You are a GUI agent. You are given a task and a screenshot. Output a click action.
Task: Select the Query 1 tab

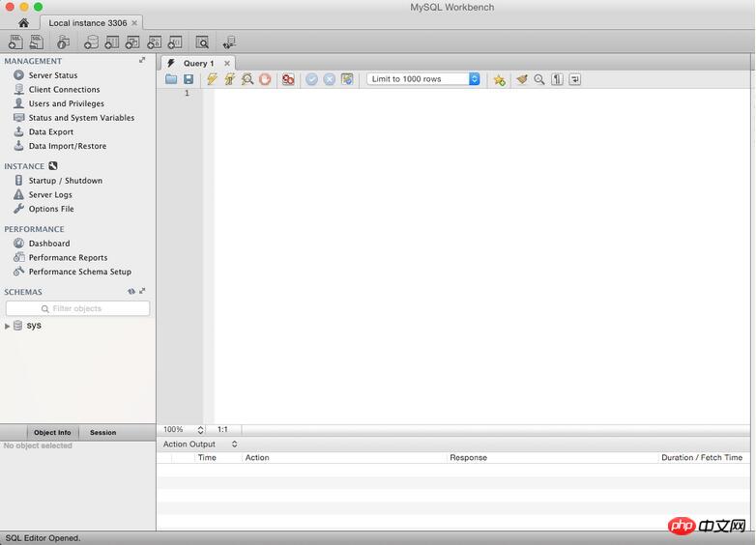point(198,63)
